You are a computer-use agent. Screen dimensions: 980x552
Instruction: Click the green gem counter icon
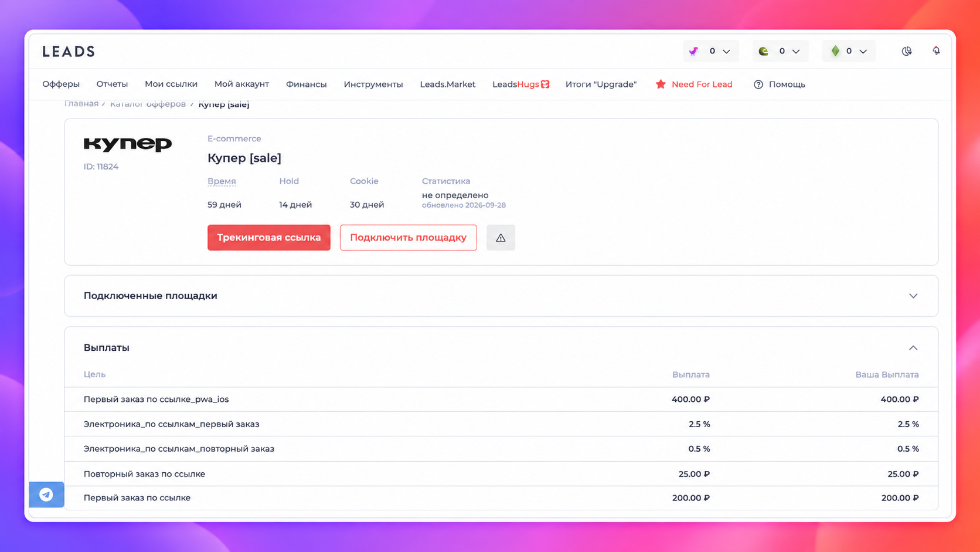835,51
